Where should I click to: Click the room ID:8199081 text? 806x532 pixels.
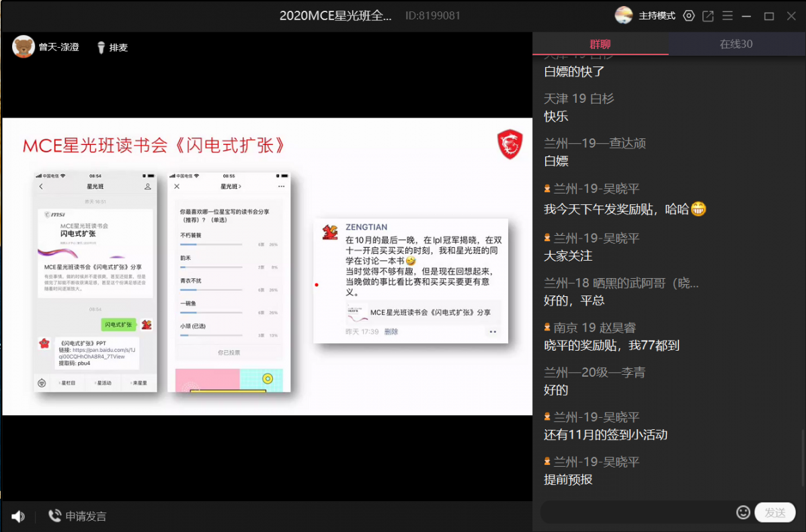433,16
